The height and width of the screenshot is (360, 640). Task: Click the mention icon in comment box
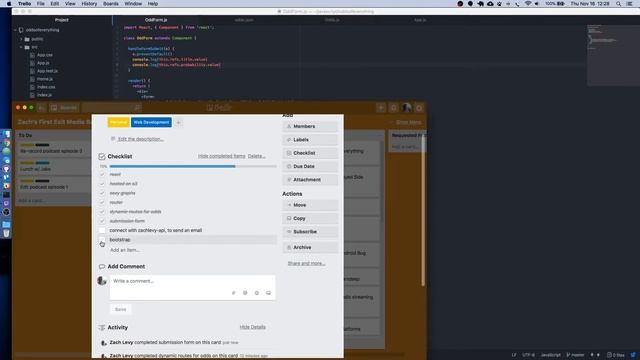coord(245,293)
